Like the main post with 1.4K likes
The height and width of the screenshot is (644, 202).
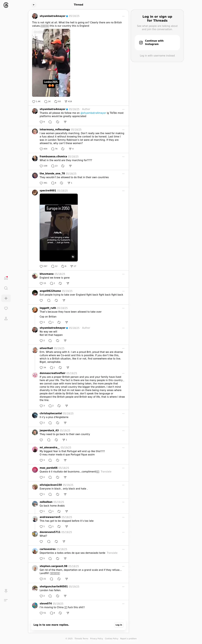pyautogui.click(x=34, y=101)
